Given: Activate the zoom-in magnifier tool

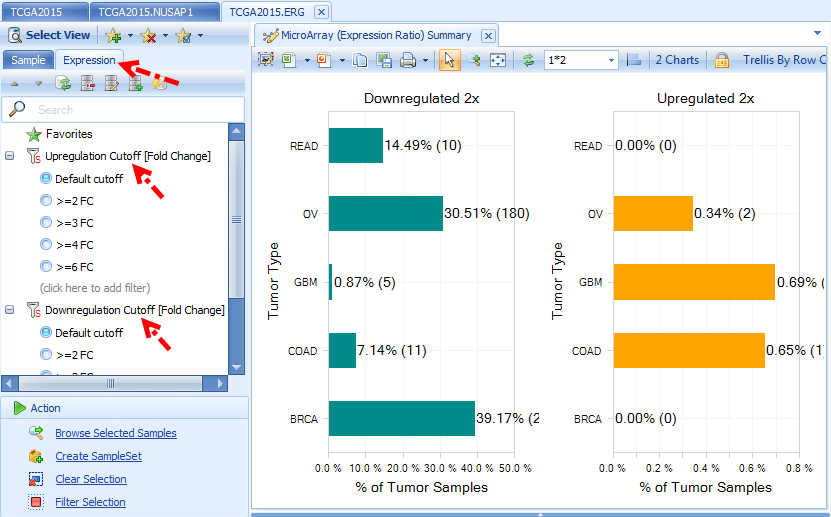Looking at the screenshot, I should point(474,60).
